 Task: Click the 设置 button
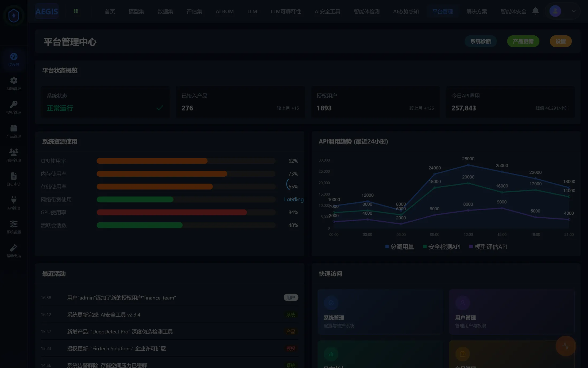(x=561, y=41)
